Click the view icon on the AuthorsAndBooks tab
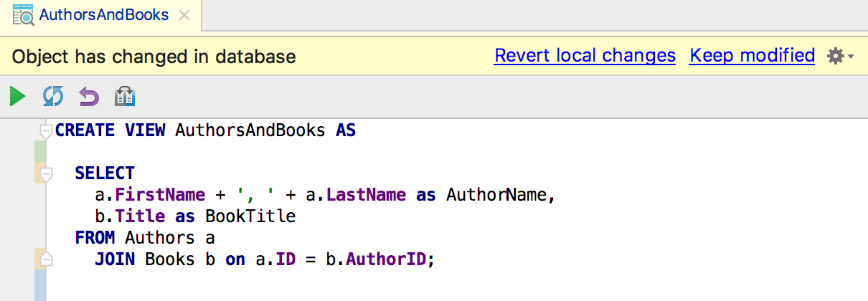 [22, 14]
